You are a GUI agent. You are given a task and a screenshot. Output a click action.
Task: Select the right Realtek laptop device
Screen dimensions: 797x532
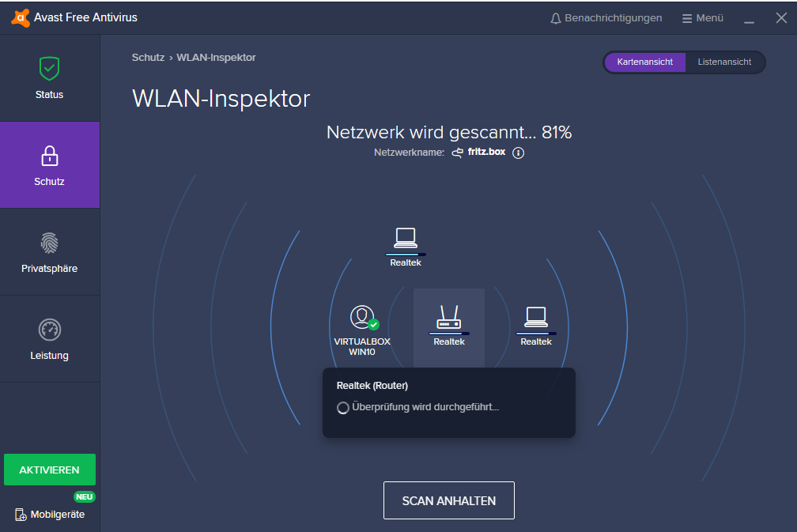coord(536,317)
